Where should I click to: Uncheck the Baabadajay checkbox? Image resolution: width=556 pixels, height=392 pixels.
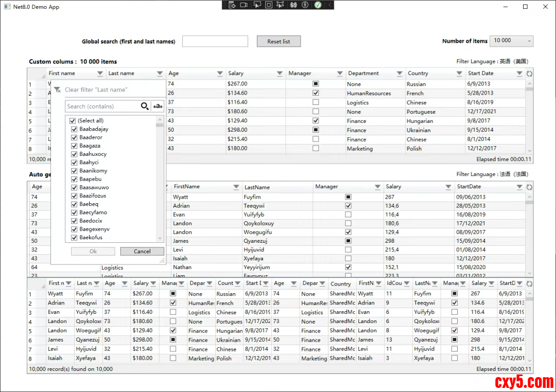pos(74,129)
